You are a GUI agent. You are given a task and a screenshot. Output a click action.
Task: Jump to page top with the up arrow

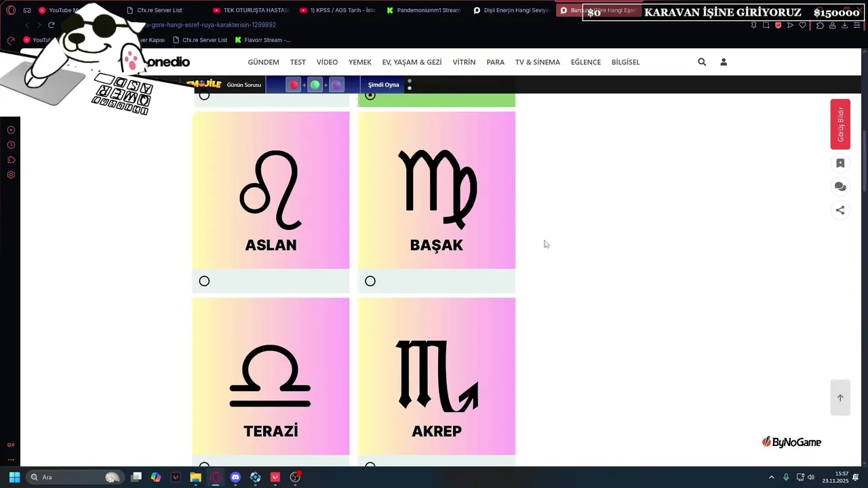840,398
